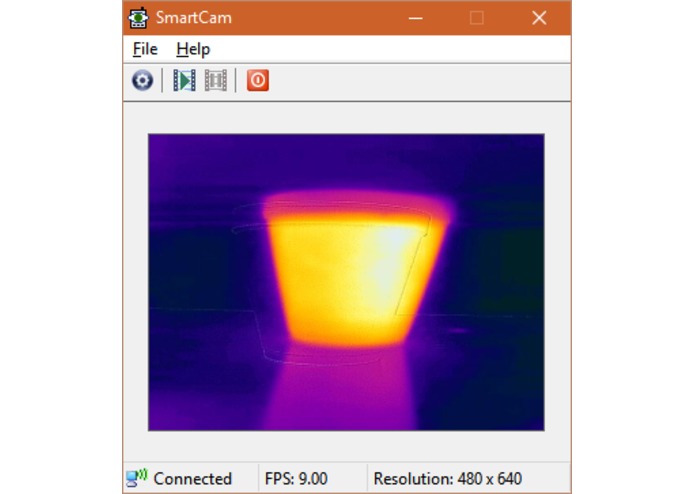Screen dimensions: 695x494
Task: Click the "FPS: 9.00" status entry
Action: tap(296, 478)
